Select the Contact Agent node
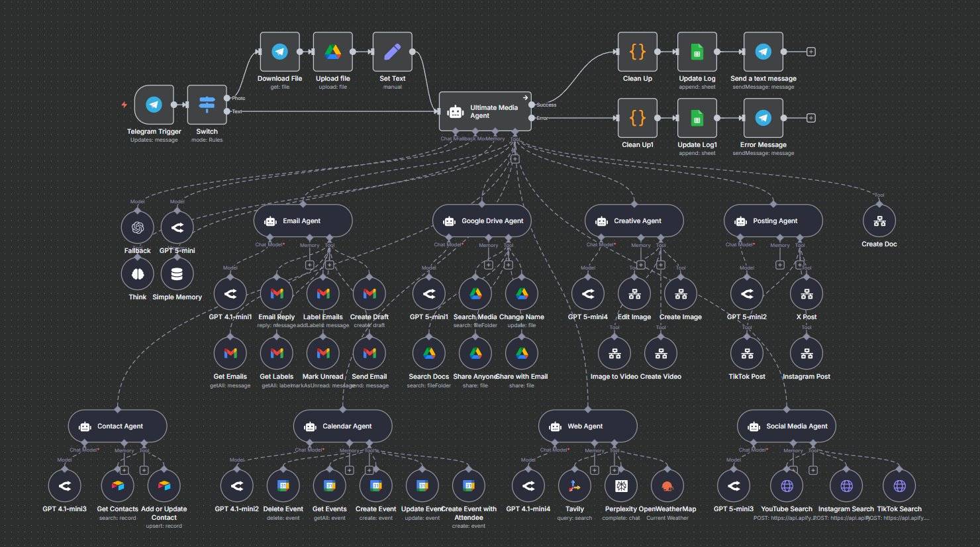 coord(117,426)
